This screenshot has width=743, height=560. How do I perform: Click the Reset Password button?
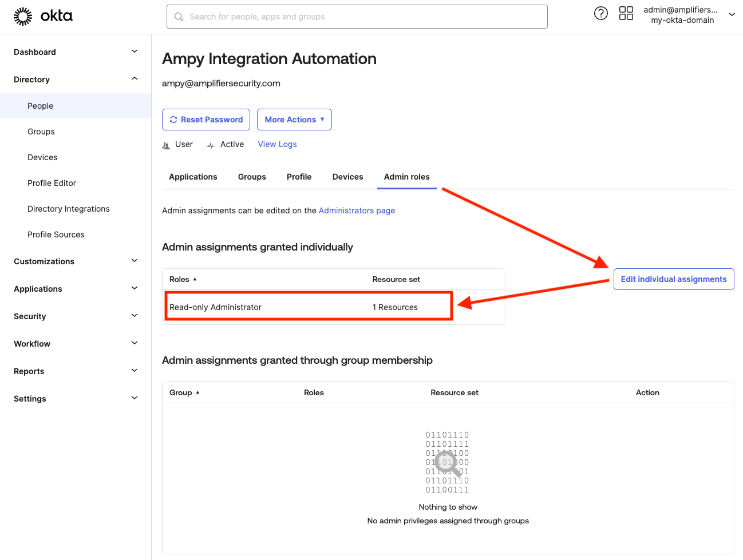pos(206,120)
